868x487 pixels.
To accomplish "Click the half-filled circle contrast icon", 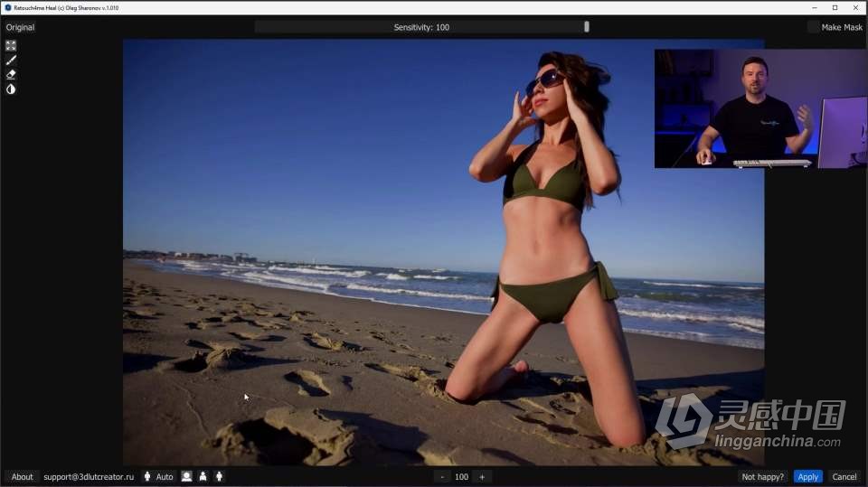I will coord(11,89).
